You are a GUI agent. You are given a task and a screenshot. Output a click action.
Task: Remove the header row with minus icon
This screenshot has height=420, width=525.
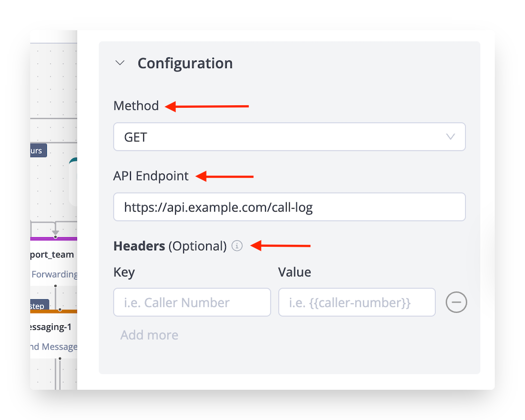(x=456, y=302)
